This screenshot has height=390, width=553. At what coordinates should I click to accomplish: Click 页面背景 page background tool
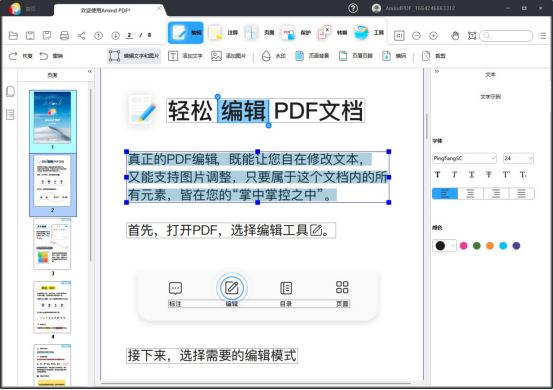(x=312, y=56)
